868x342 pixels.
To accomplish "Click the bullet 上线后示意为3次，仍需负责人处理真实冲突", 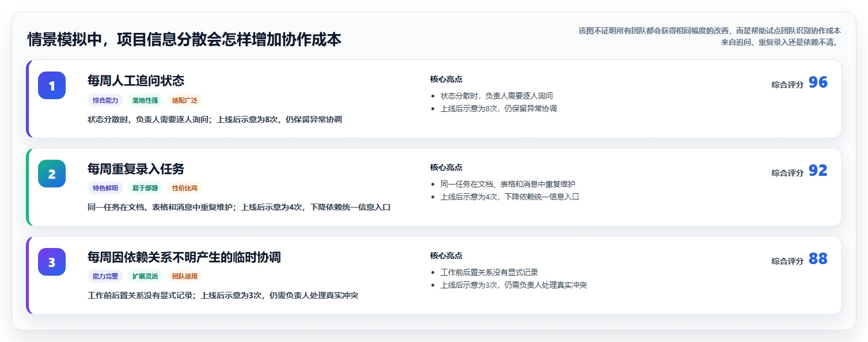I will pyautogui.click(x=514, y=285).
